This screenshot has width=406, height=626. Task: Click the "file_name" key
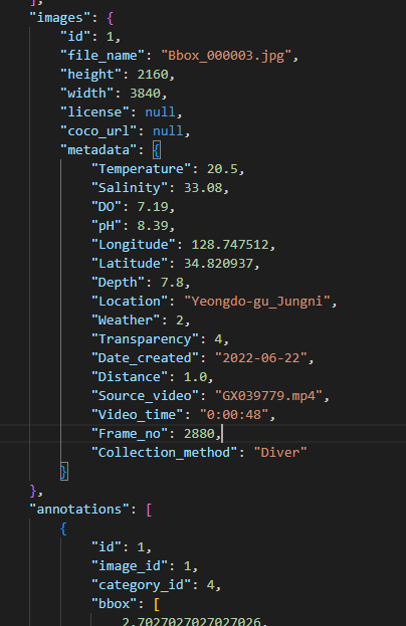[102, 55]
